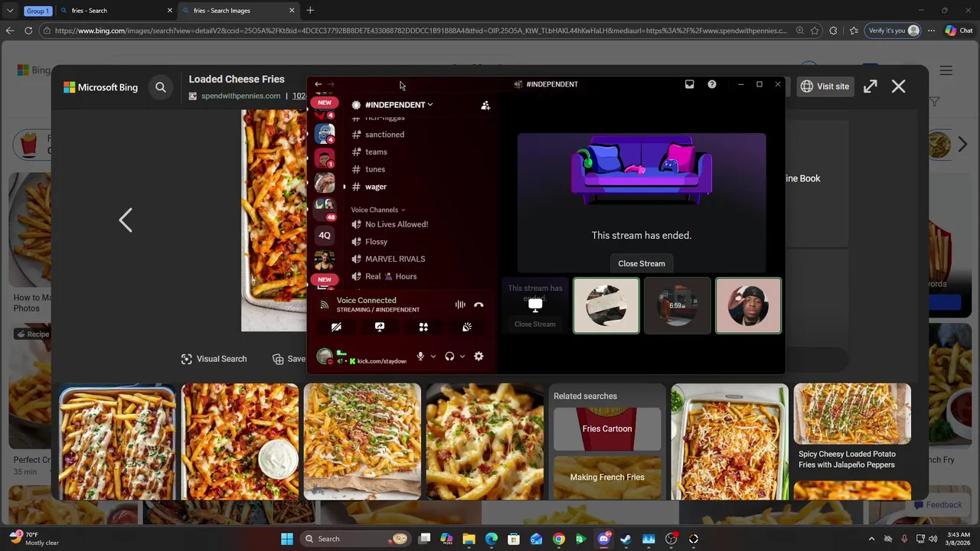Click Bing search magnifier icon
The image size is (980, 551).
161,87
